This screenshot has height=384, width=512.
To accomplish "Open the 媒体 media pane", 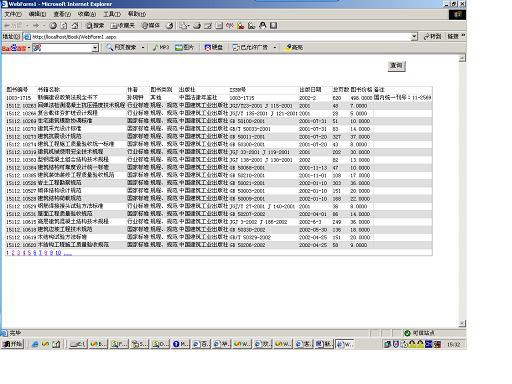I will [x=151, y=25].
